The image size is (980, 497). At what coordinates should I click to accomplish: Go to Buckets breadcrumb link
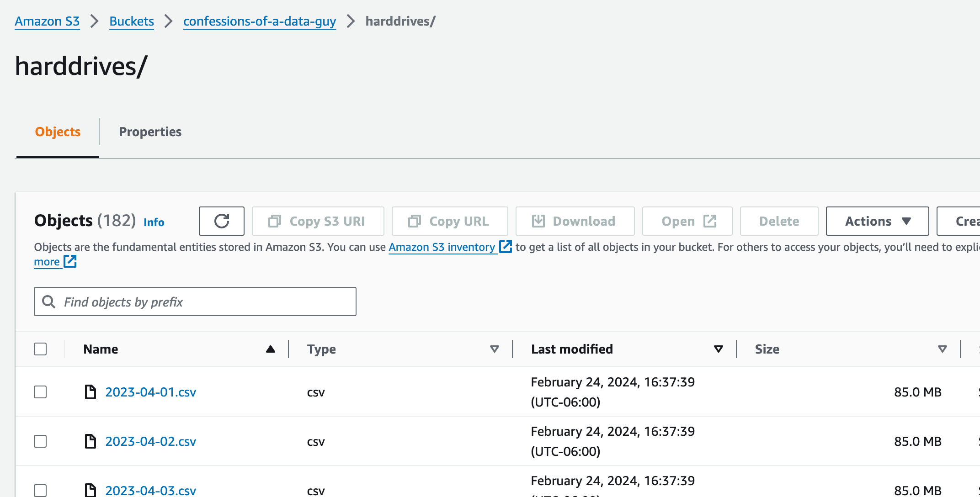(x=132, y=21)
